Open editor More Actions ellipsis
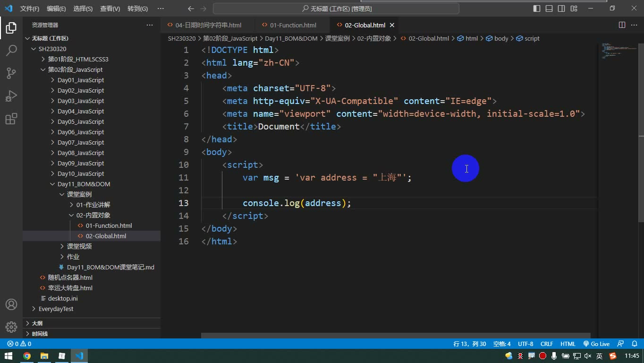 click(x=634, y=25)
